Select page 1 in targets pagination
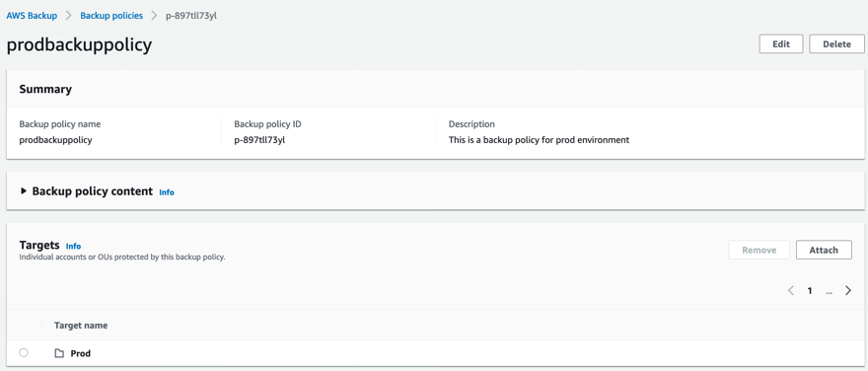Image resolution: width=868 pixels, height=371 pixels. tap(810, 291)
